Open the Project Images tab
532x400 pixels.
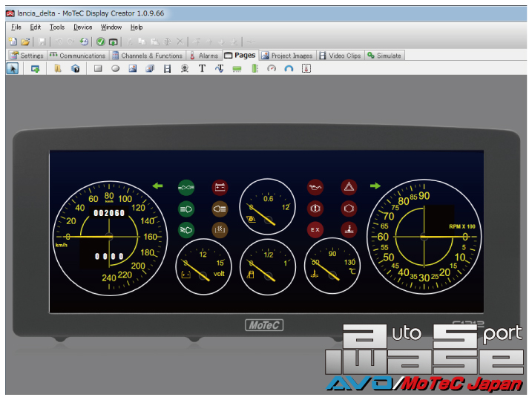click(x=287, y=56)
